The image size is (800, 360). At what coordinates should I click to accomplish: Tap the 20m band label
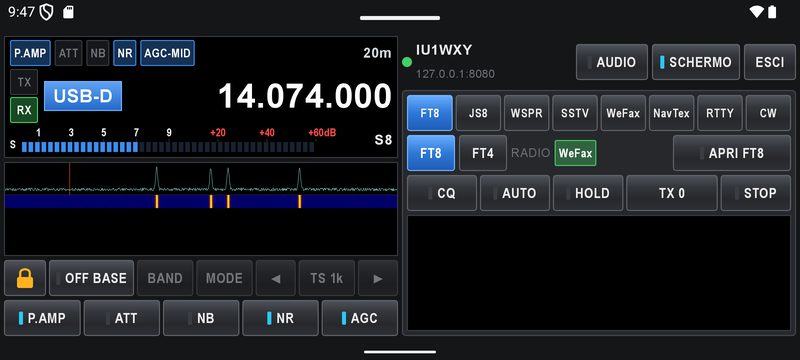pyautogui.click(x=377, y=53)
